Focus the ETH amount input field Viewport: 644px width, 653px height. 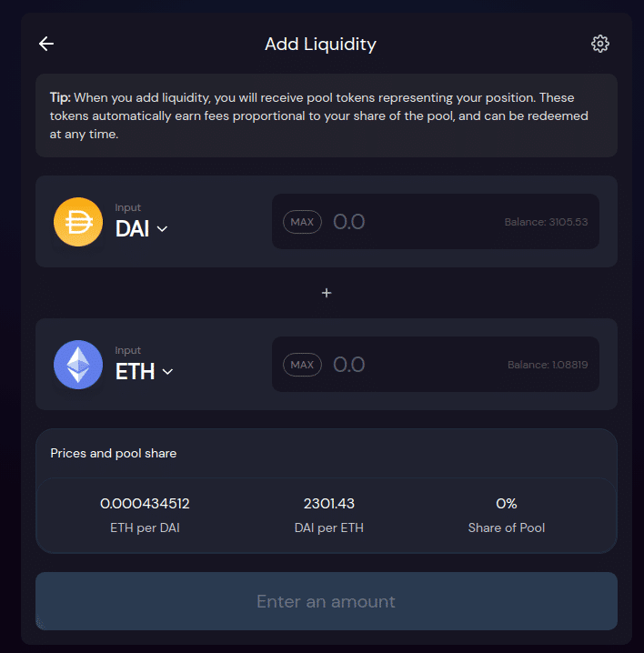(x=409, y=365)
